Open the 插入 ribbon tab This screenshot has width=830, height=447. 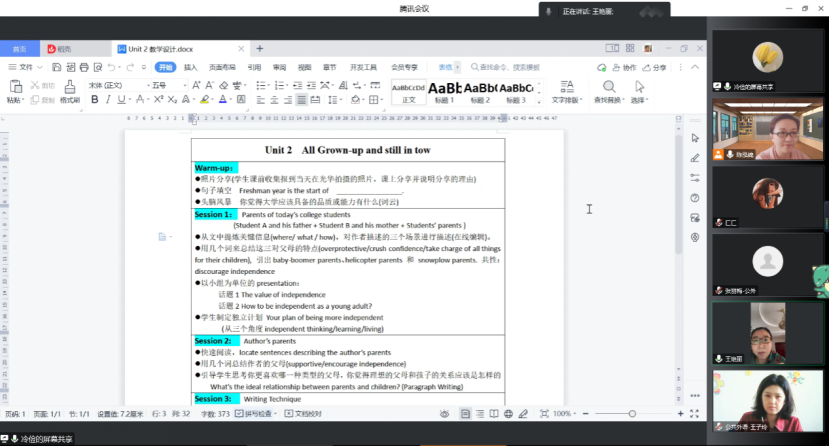190,67
